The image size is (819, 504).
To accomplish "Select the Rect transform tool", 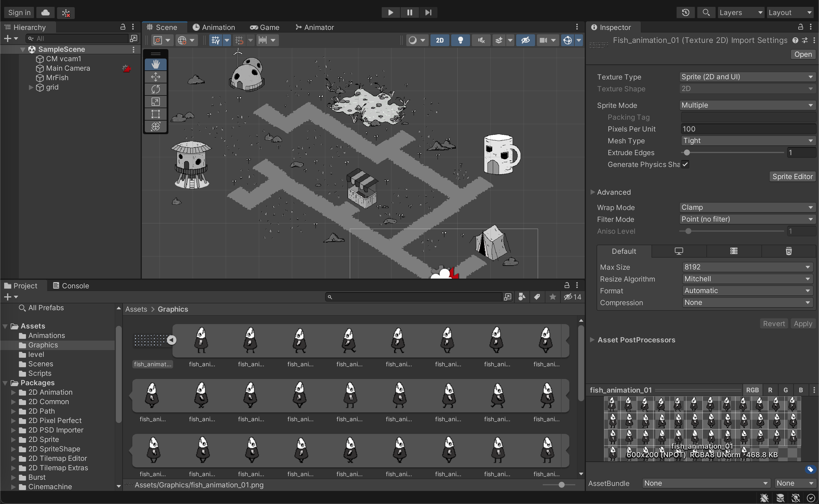I will click(155, 114).
